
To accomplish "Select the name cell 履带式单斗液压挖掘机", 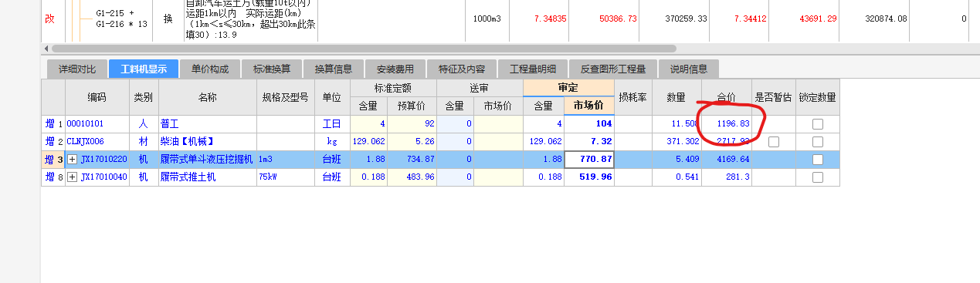I will [x=207, y=159].
